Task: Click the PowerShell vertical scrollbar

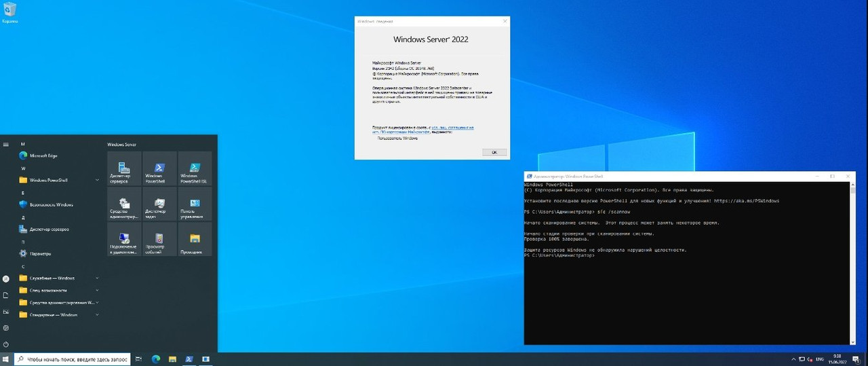Action: 852,263
